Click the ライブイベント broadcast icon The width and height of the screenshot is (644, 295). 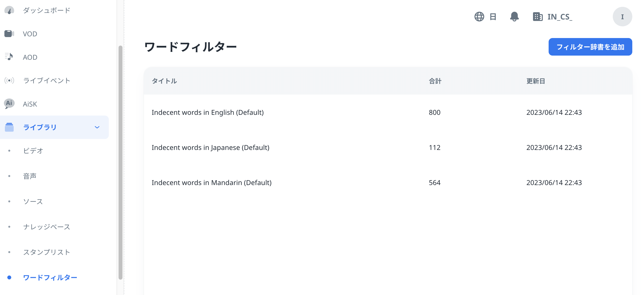(9, 80)
